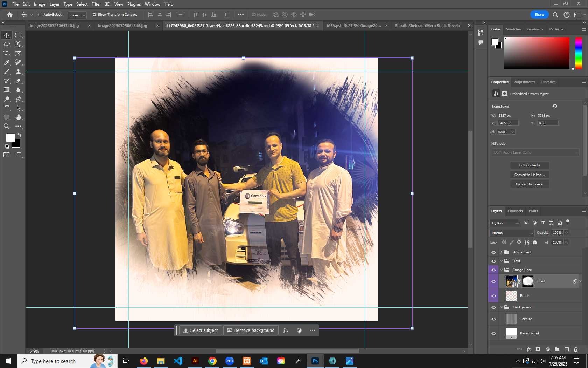The width and height of the screenshot is (588, 368).
Task: Switch to the Adjustments tab
Action: click(x=525, y=82)
